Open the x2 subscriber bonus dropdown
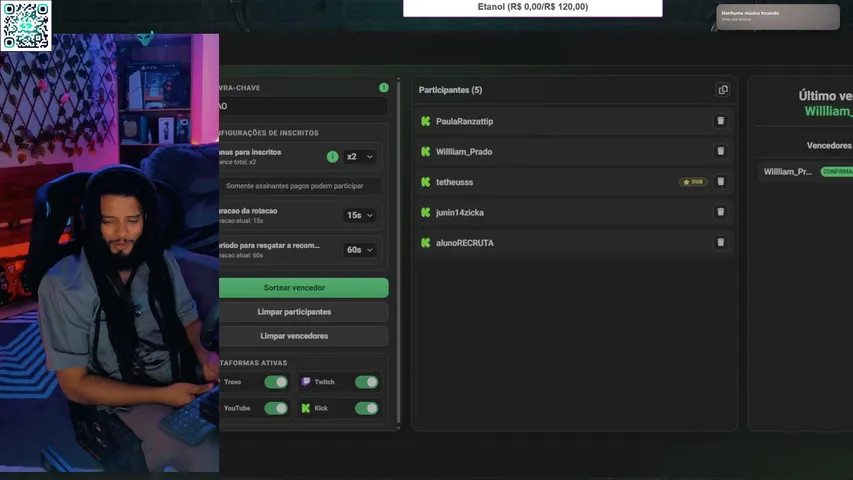Screen dimensions: 853x480 [x=360, y=157]
